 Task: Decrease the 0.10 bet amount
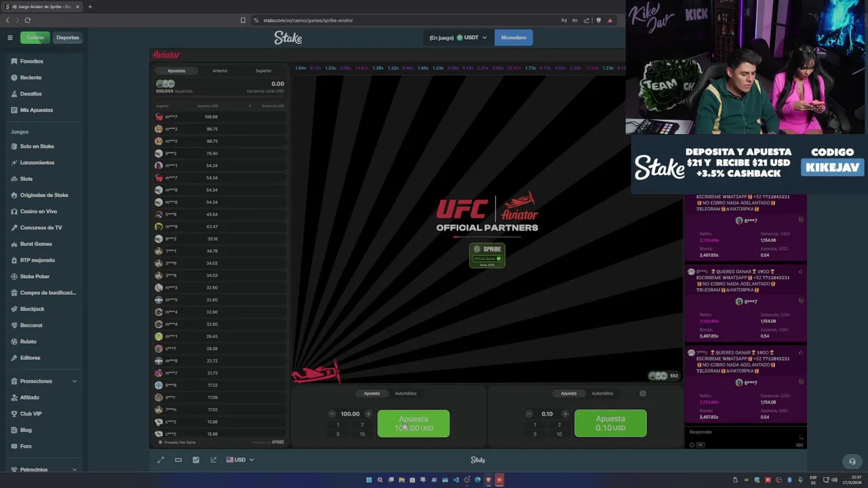click(x=528, y=413)
